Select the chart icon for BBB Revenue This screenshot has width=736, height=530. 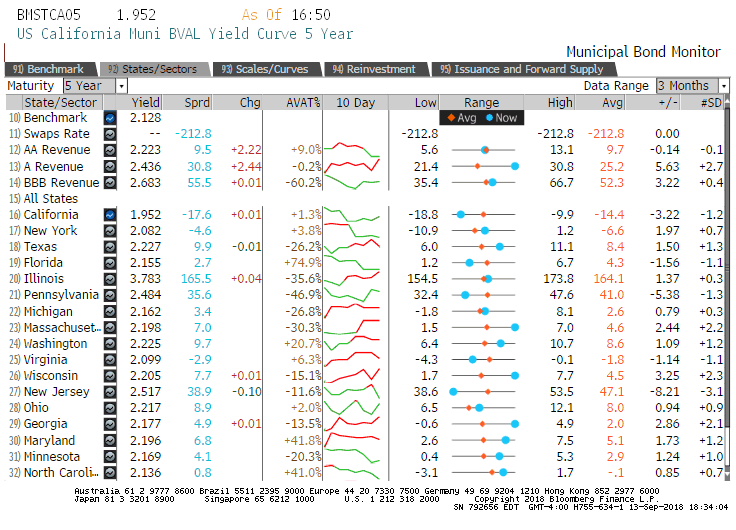(x=110, y=183)
